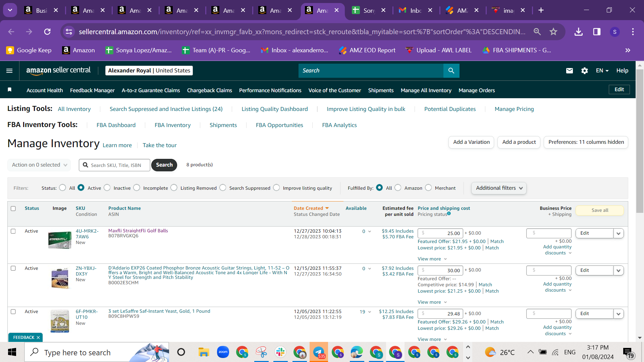Check the select-all products checkbox
The image size is (644, 362).
[x=13, y=208]
